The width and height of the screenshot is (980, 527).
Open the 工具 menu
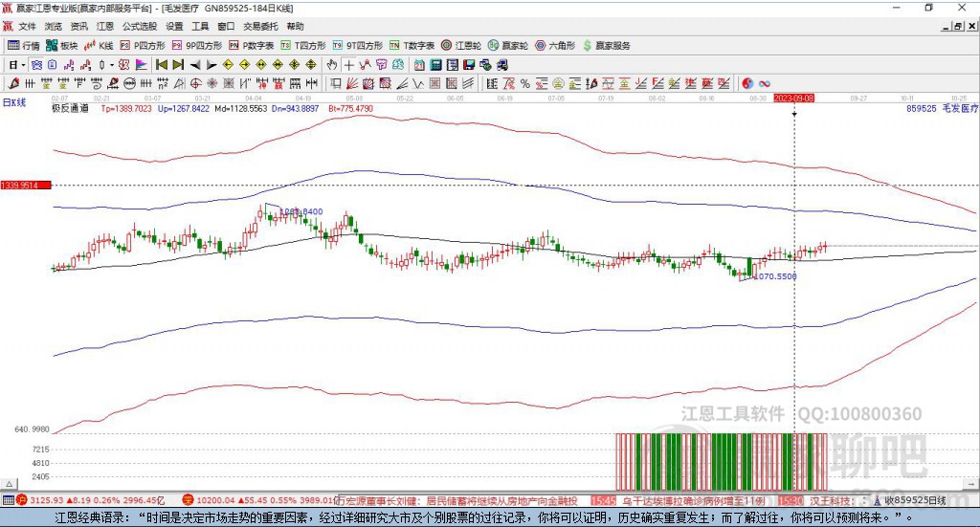click(x=200, y=26)
